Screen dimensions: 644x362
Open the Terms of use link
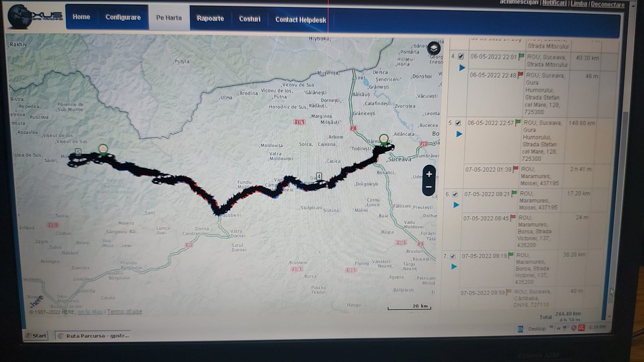(124, 311)
